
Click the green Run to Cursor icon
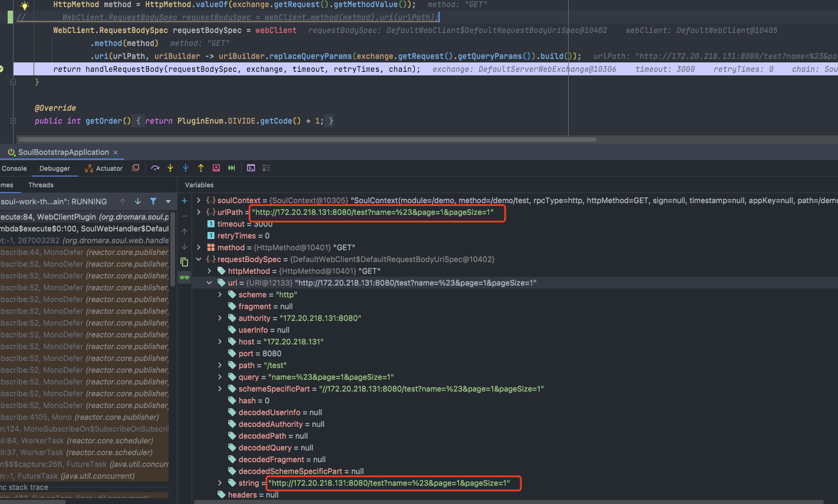[x=232, y=168]
